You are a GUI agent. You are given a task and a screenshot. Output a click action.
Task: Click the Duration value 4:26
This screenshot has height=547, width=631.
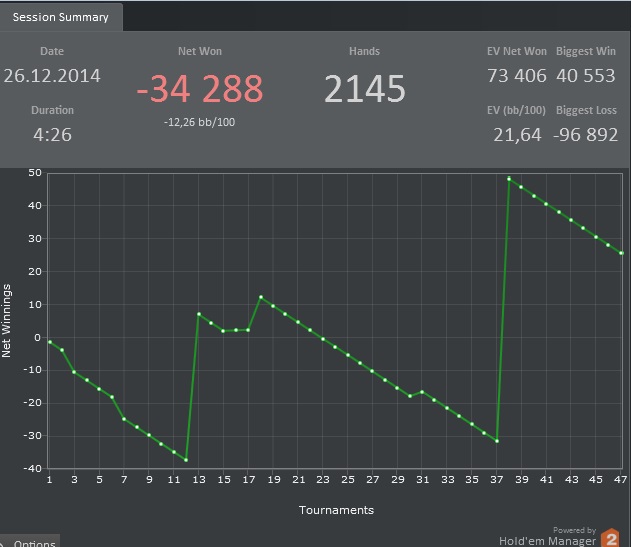(52, 135)
